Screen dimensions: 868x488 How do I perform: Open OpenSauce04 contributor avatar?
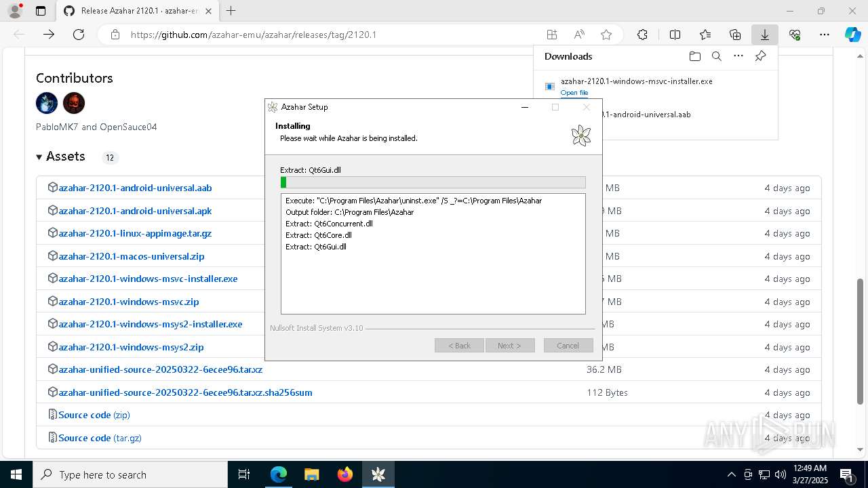tap(74, 103)
